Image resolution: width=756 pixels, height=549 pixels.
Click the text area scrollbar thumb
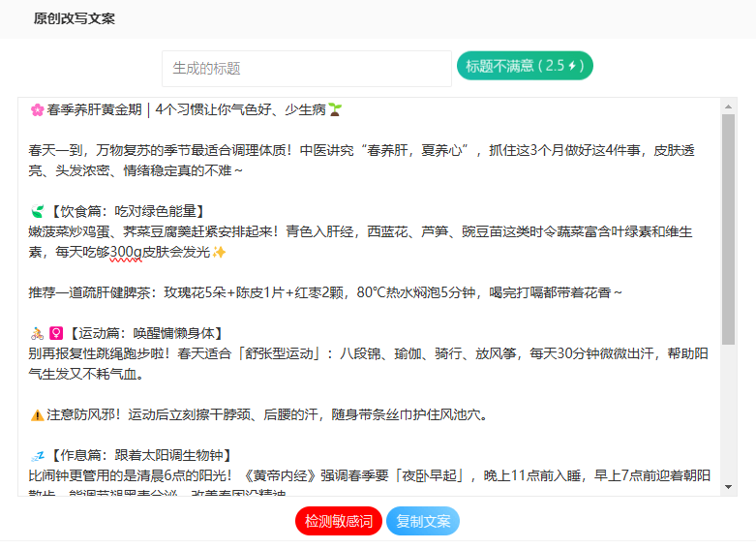point(728,242)
